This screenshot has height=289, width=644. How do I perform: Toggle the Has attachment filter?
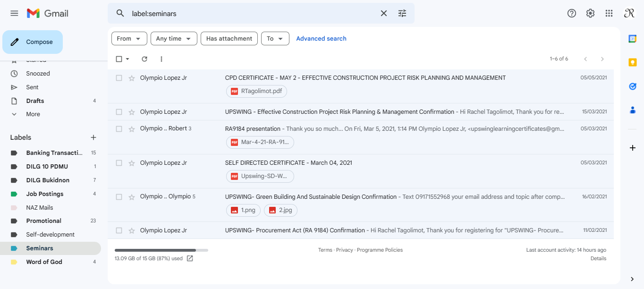pos(229,39)
